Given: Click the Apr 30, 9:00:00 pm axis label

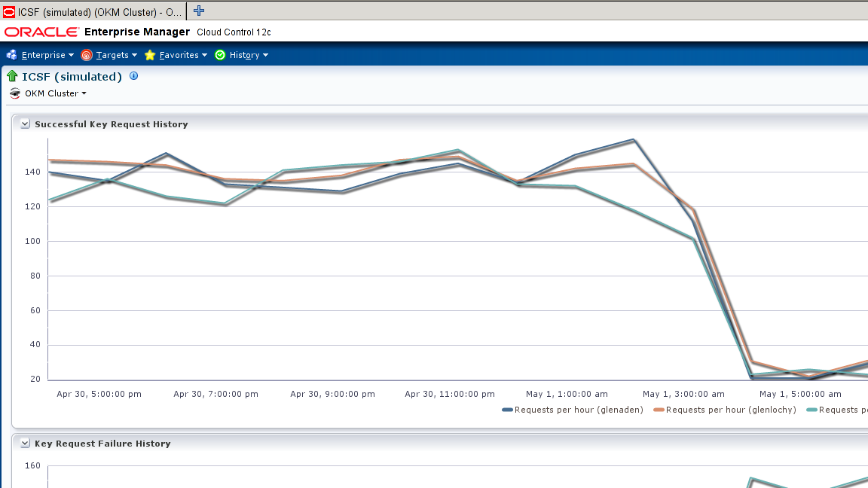Looking at the screenshot, I should point(333,394).
